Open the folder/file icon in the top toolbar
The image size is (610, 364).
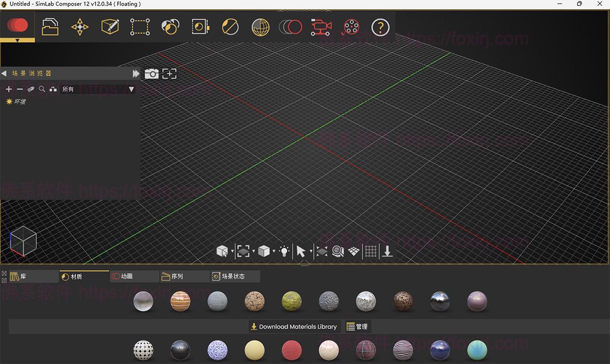click(49, 27)
